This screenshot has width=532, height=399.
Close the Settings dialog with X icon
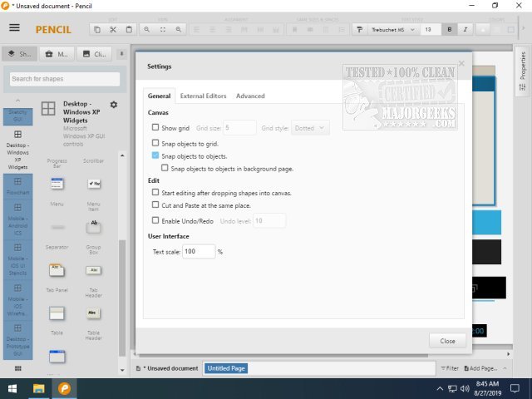(461, 63)
